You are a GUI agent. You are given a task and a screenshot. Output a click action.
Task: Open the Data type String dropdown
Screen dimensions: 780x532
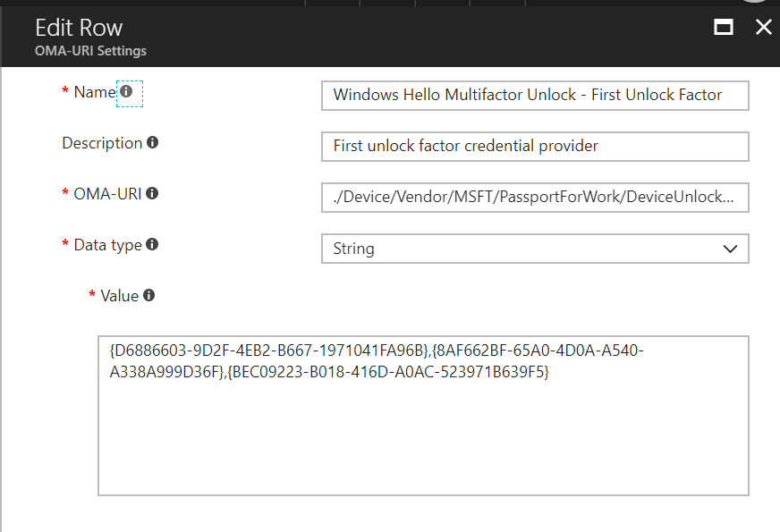pos(534,249)
